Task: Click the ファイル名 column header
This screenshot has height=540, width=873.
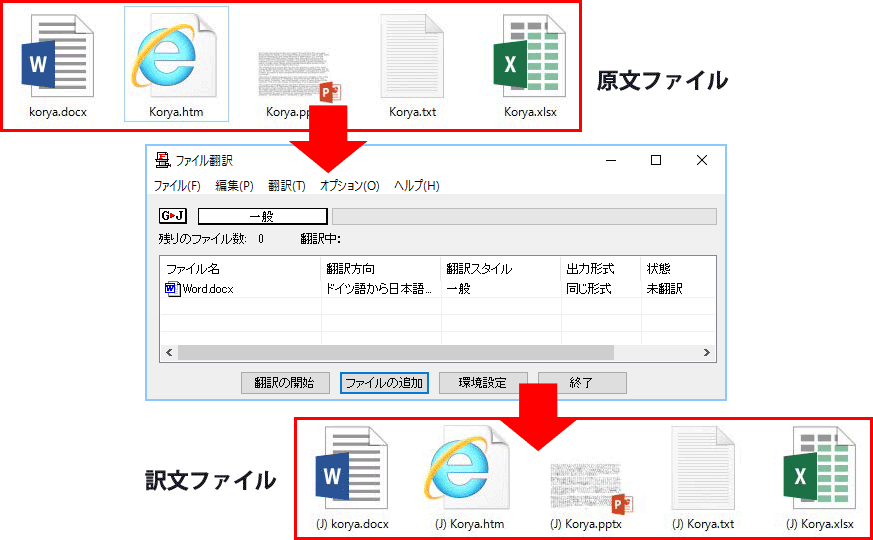Action: point(240,269)
